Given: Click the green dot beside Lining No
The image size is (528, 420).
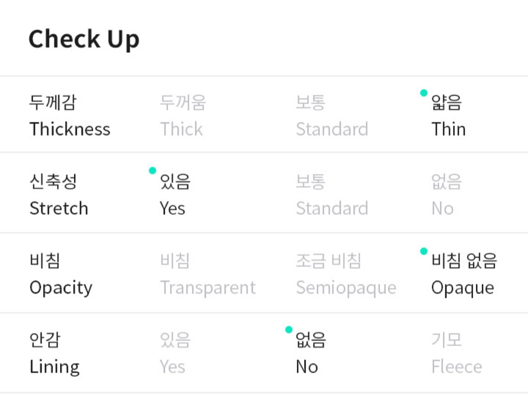Looking at the screenshot, I should tap(289, 330).
